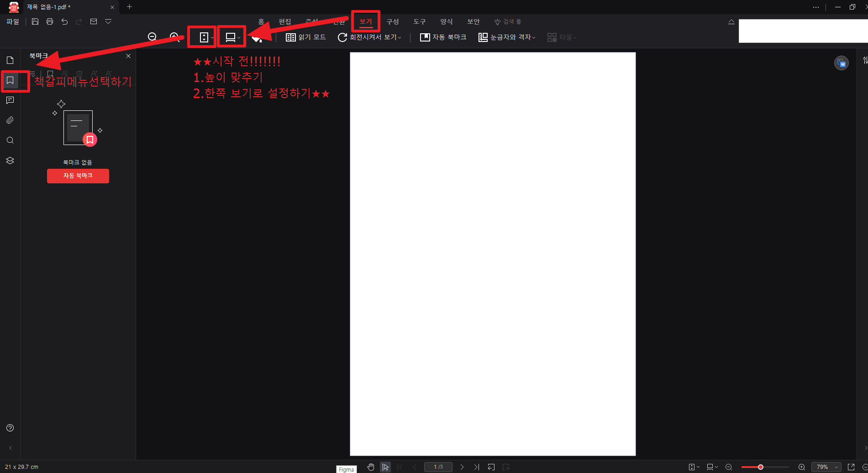
Task: Select the Hand tool in the status bar
Action: click(371, 467)
